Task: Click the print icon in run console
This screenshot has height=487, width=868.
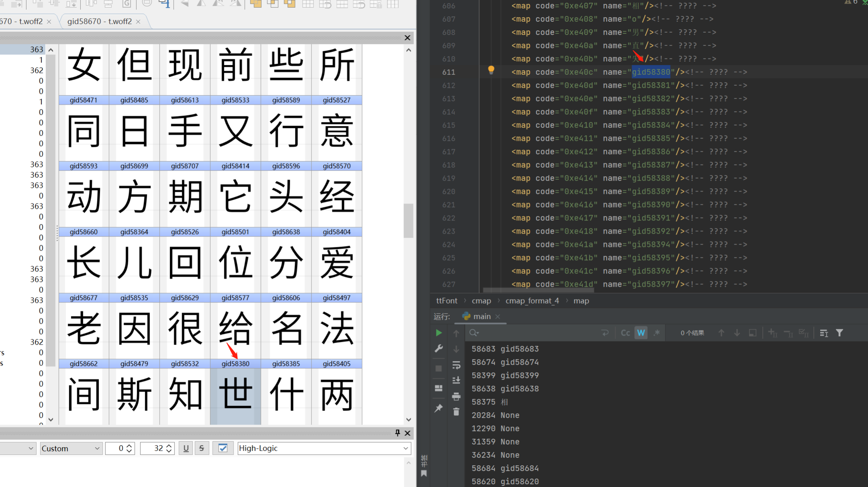Action: pyautogui.click(x=456, y=397)
